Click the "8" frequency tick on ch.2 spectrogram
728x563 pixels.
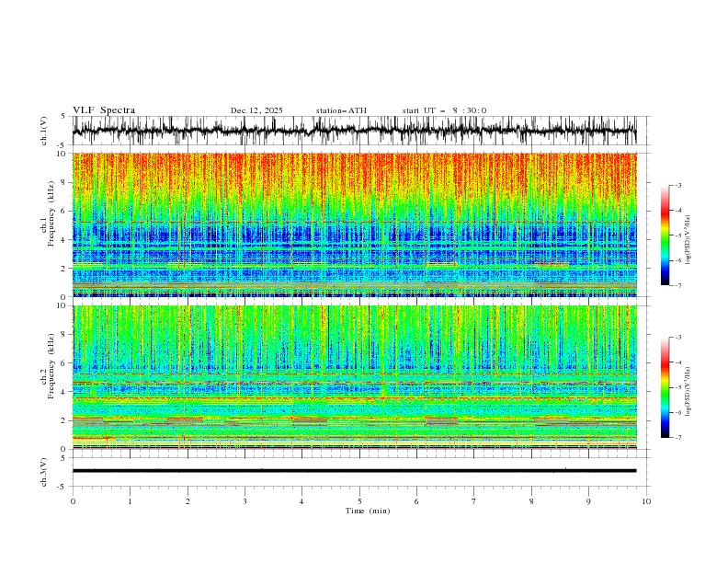point(64,334)
